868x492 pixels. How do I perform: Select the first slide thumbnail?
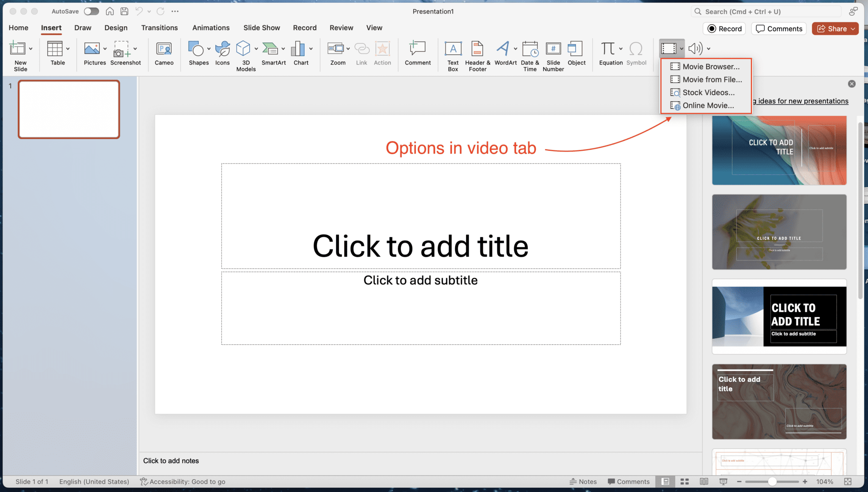69,109
